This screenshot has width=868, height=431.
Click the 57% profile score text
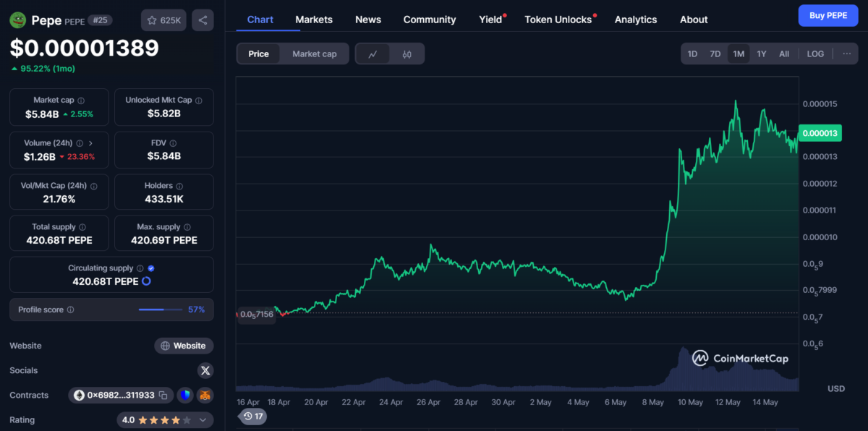[196, 310]
